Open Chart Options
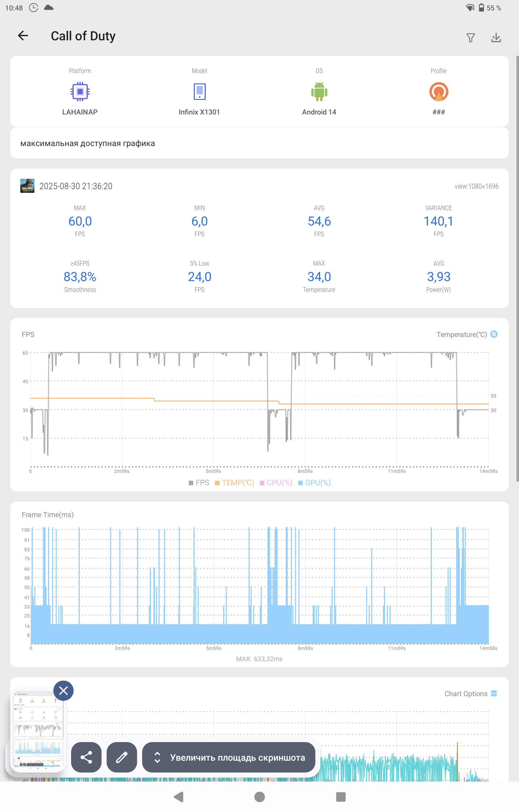Image resolution: width=519 pixels, height=812 pixels. [470, 694]
